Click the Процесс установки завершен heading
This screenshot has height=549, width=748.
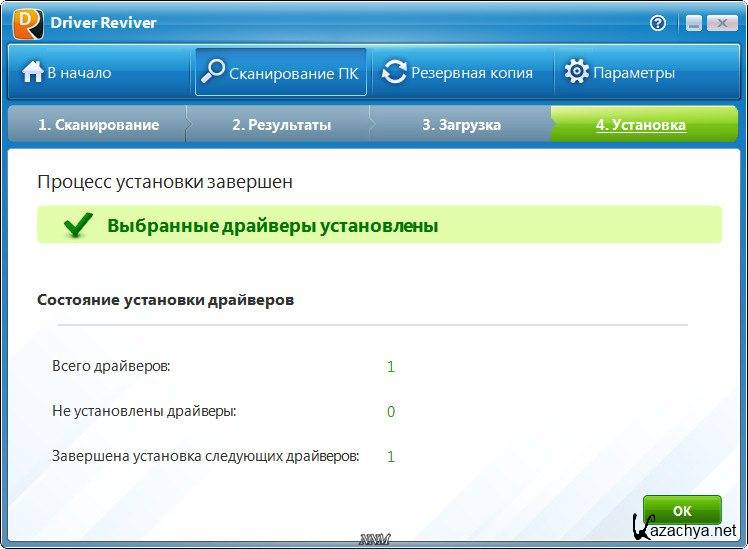[165, 182]
